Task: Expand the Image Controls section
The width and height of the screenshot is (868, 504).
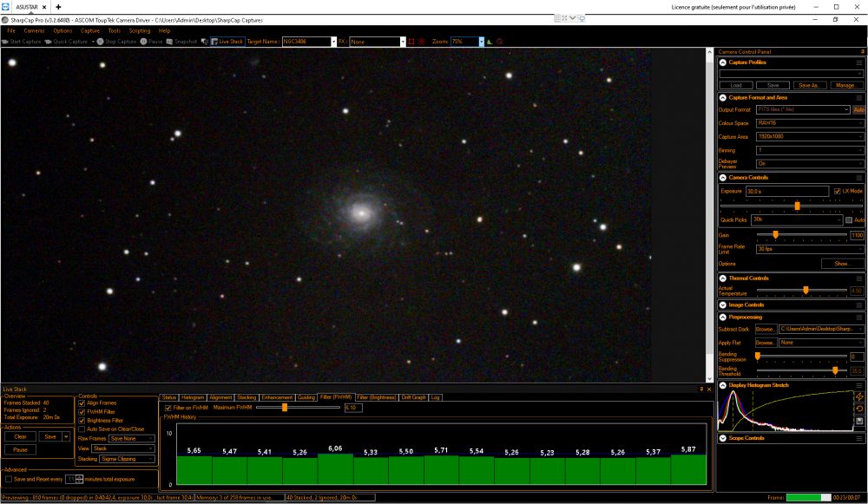Action: click(723, 304)
